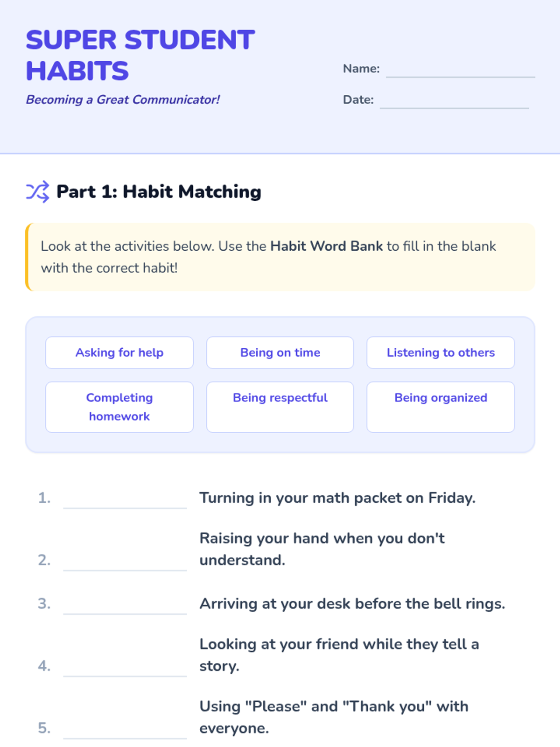Click the 'SUPER STUDENT HABITS' title

140,55
